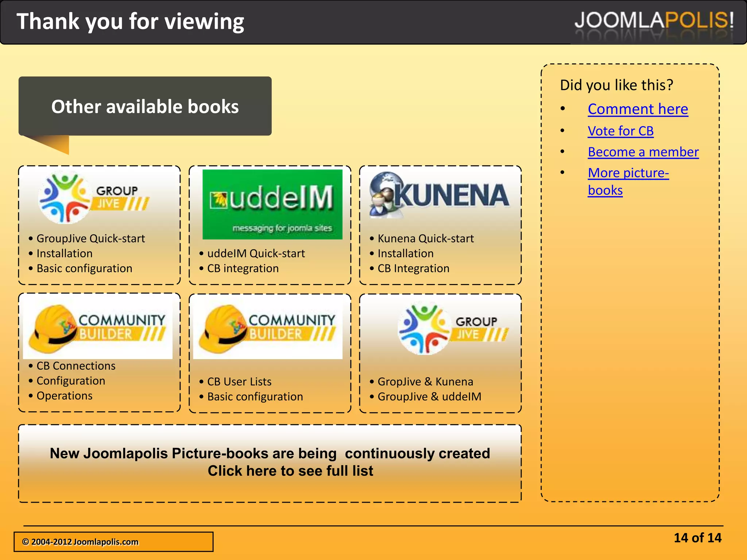Click Installation under Kunena Quick-start
The width and height of the screenshot is (747, 560).
click(406, 253)
